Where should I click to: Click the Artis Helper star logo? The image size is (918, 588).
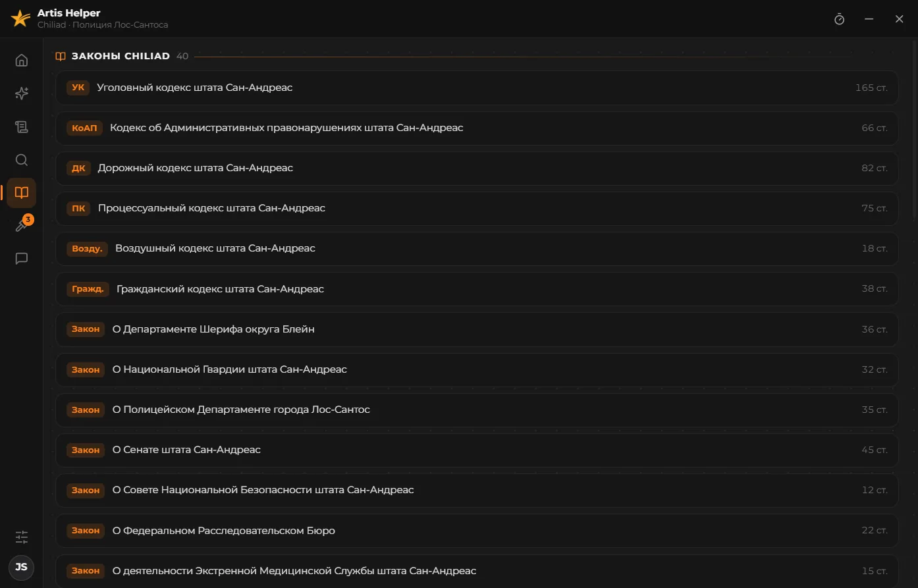click(x=20, y=18)
